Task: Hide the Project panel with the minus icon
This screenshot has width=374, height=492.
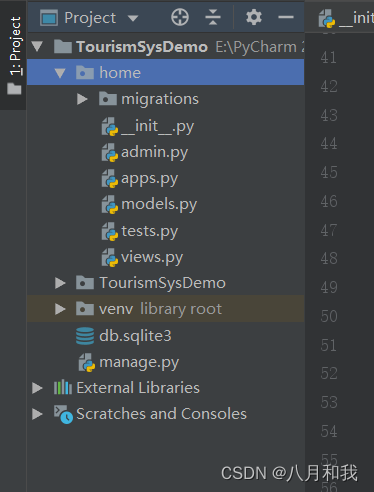Action: coord(286,17)
